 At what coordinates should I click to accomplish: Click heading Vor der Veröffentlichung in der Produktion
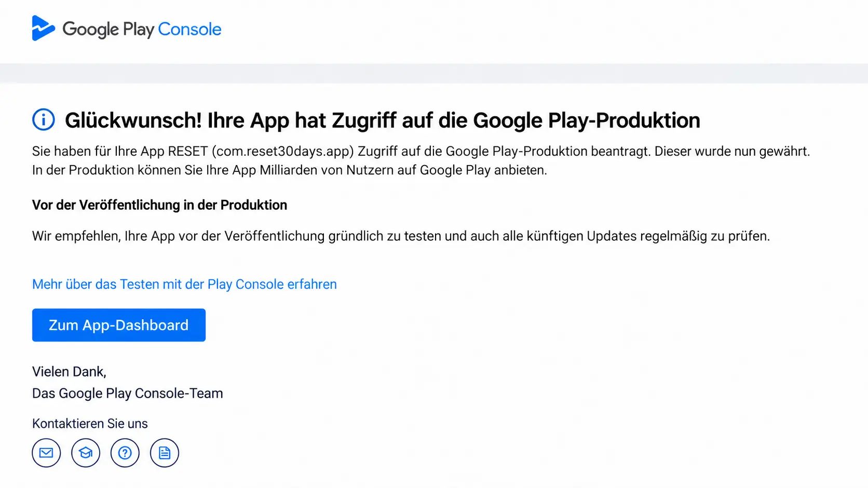159,205
